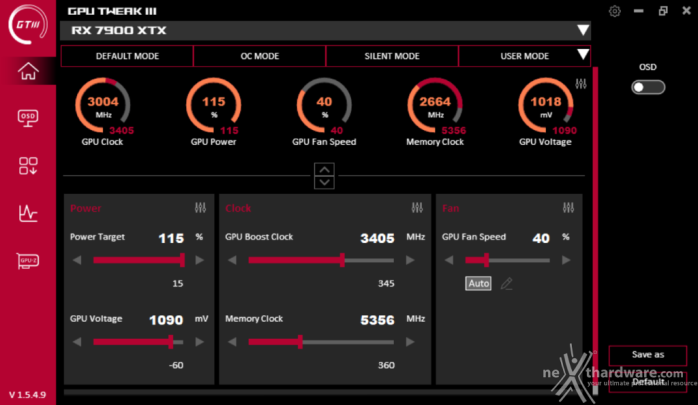Click the GPU Boost Clock slider
698x405 pixels.
point(321,260)
